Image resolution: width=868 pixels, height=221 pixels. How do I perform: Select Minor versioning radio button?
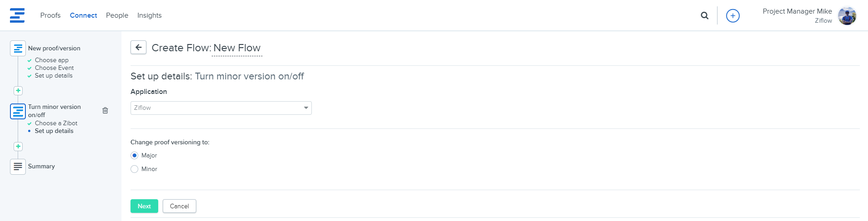click(134, 169)
